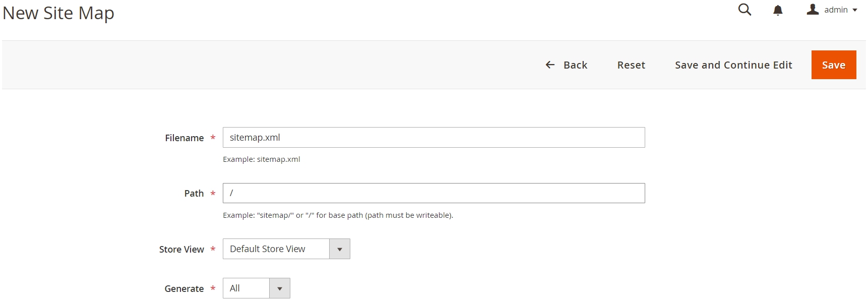
Task: Save the new site map
Action: point(834,65)
